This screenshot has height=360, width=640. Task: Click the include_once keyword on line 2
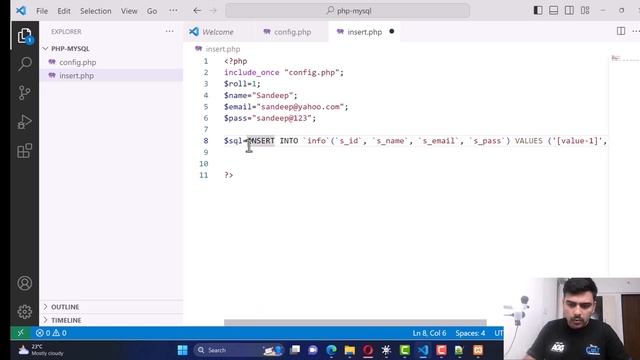click(x=251, y=72)
